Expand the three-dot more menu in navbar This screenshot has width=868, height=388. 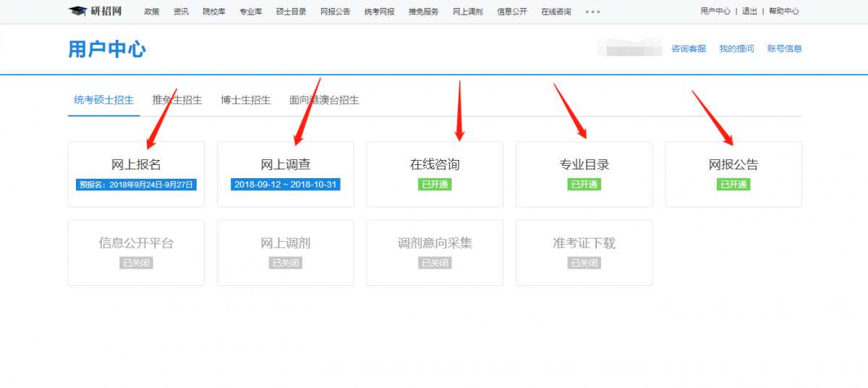[x=592, y=12]
